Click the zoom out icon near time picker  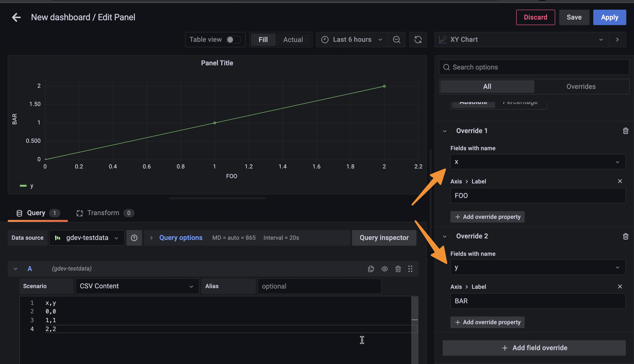396,40
